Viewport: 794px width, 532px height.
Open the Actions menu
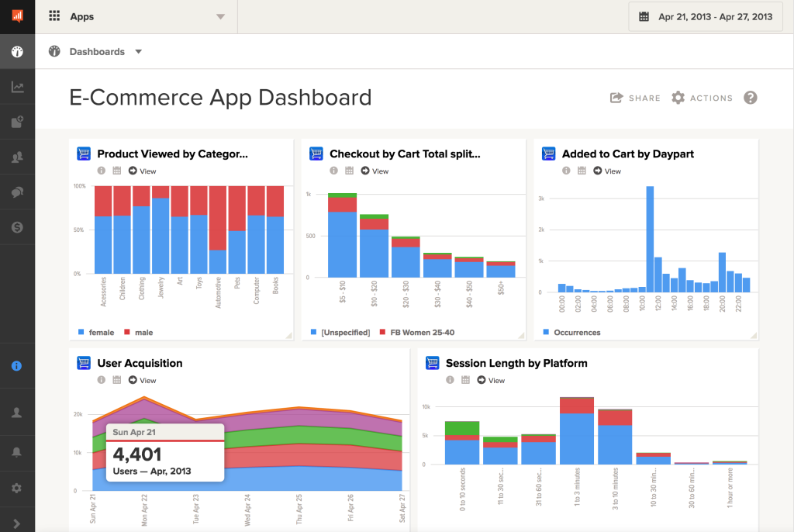pyautogui.click(x=702, y=98)
